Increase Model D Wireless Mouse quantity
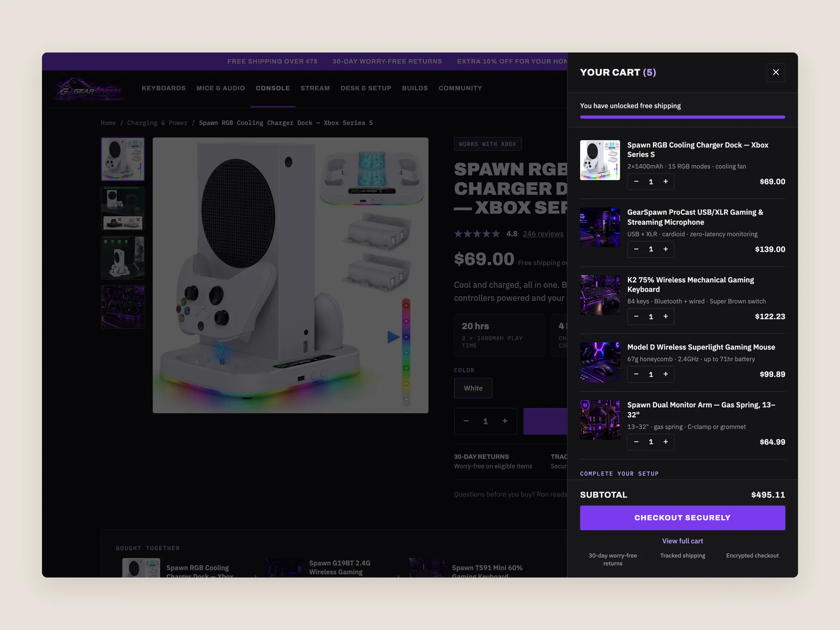Screen dimensions: 840x630 pos(665,374)
